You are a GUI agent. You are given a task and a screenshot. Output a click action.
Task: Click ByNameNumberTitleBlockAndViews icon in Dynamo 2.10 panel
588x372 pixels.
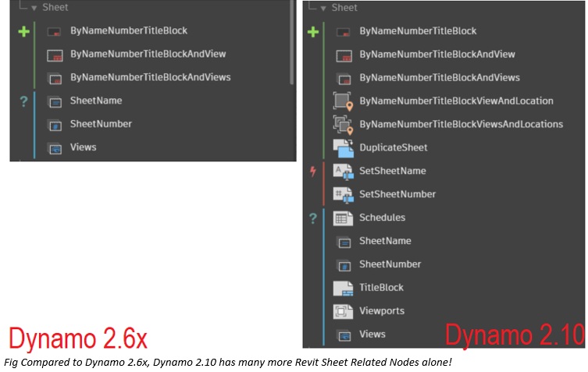pos(344,79)
